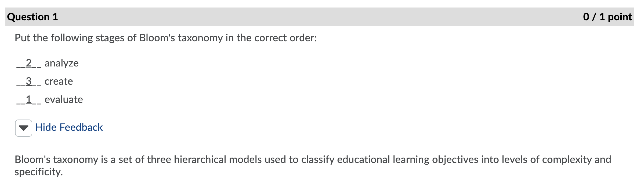This screenshot has width=644, height=186.
Task: Click the word create in the list
Action: 59,81
